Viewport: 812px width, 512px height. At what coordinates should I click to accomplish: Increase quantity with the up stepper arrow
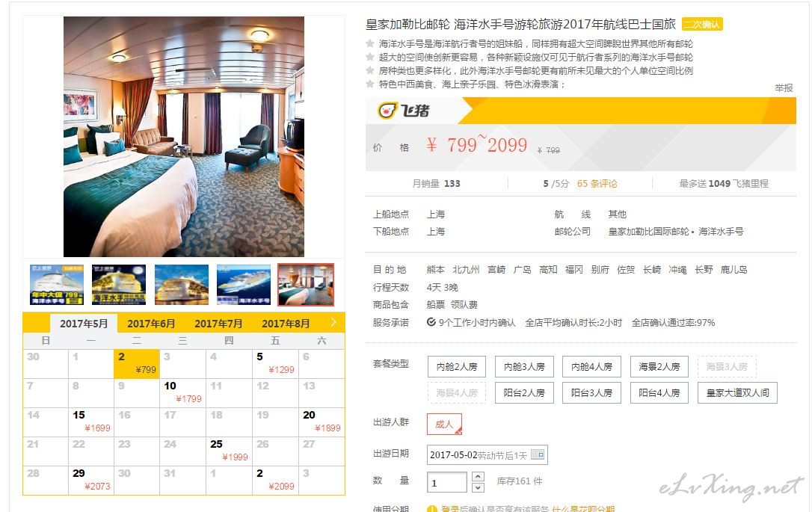point(478,476)
